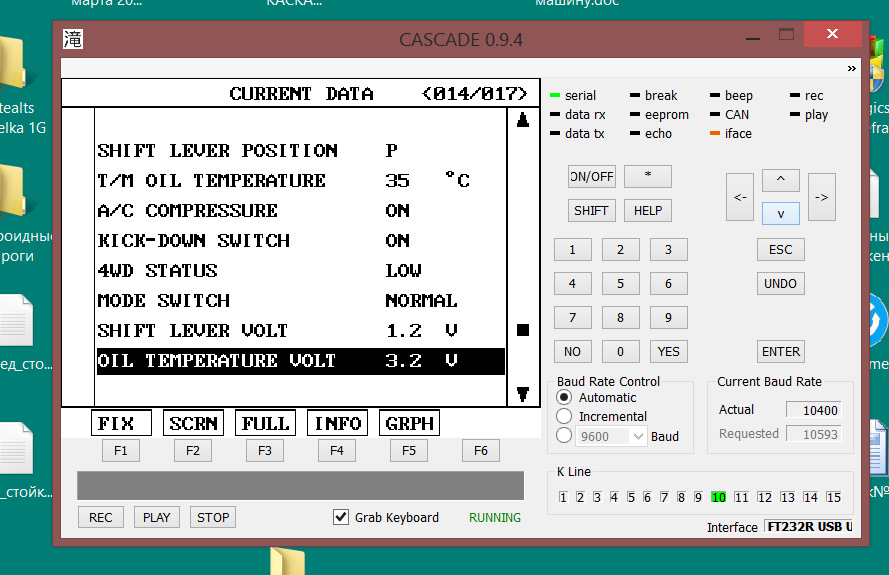Select K Line number 7
This screenshot has width=889, height=575.
click(x=664, y=497)
